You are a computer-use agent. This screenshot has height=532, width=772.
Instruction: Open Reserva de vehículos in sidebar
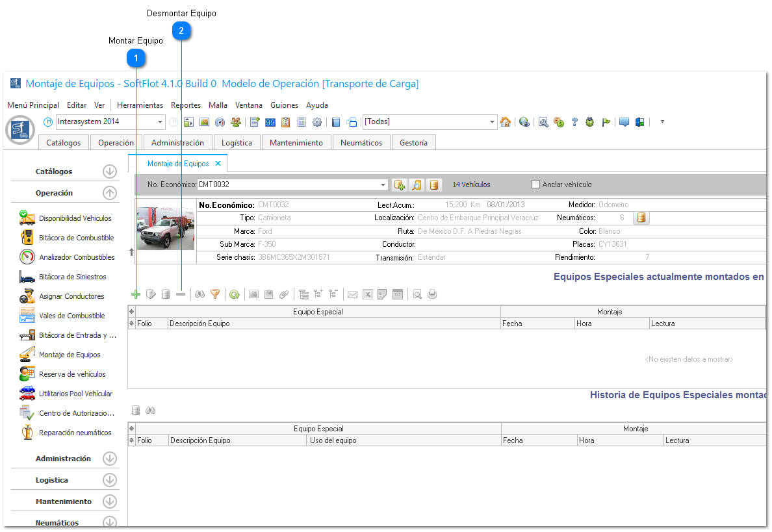tap(71, 374)
